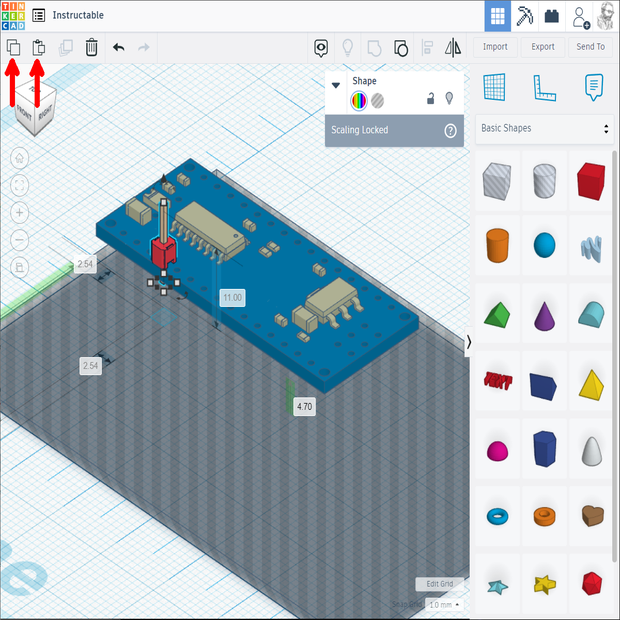This screenshot has width=620, height=620.
Task: Delete selection with the trash icon
Action: 91,47
